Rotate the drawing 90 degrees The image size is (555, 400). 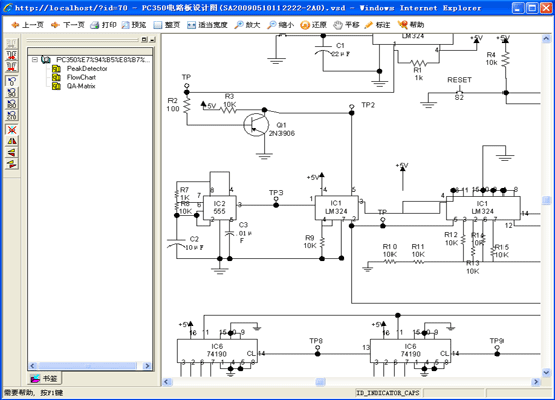12,92
